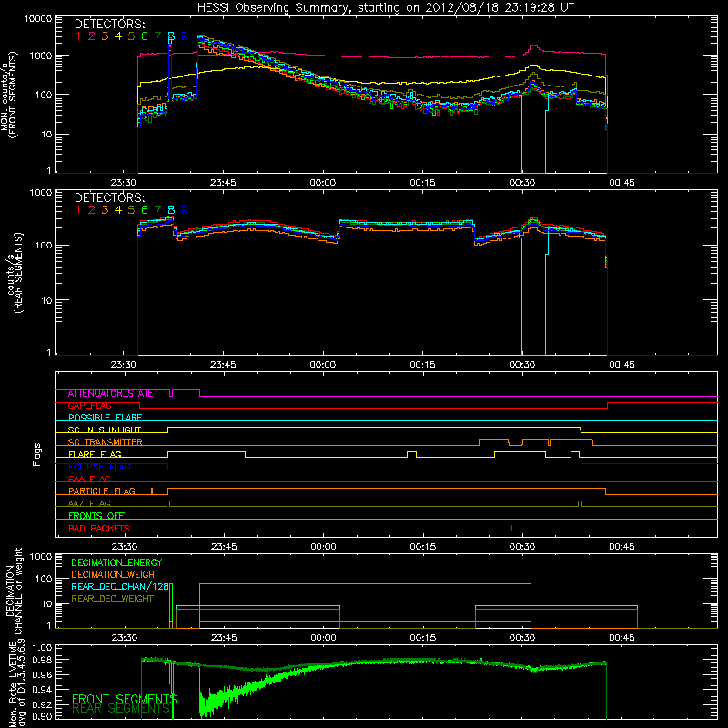The height and width of the screenshot is (728, 728).
Task: Click the 'Flags' vertical axis title
Action: 37,454
